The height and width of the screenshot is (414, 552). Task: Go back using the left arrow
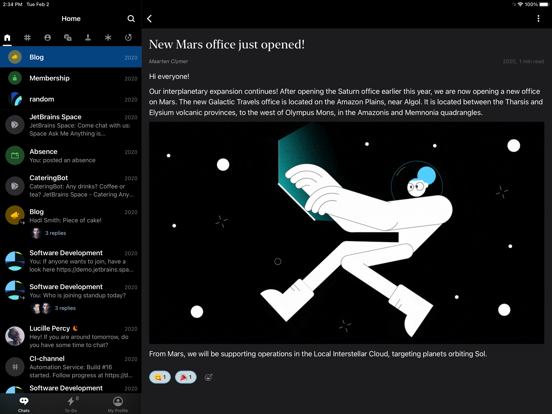(150, 19)
